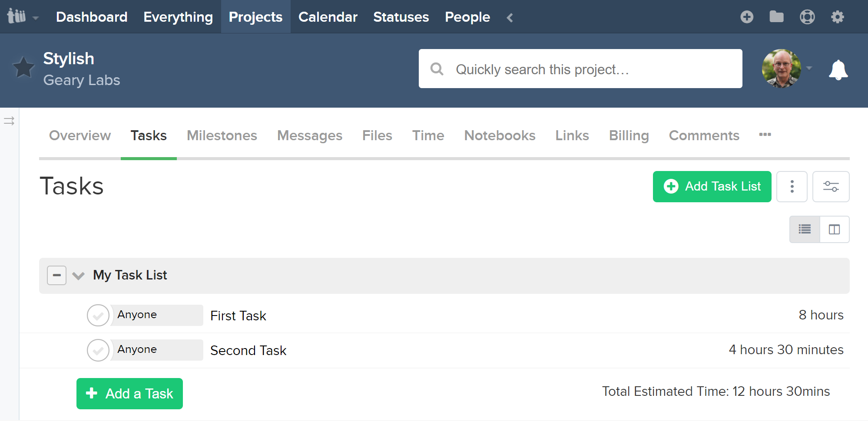The width and height of the screenshot is (868, 421).
Task: Toggle the project favorite star
Action: (24, 67)
